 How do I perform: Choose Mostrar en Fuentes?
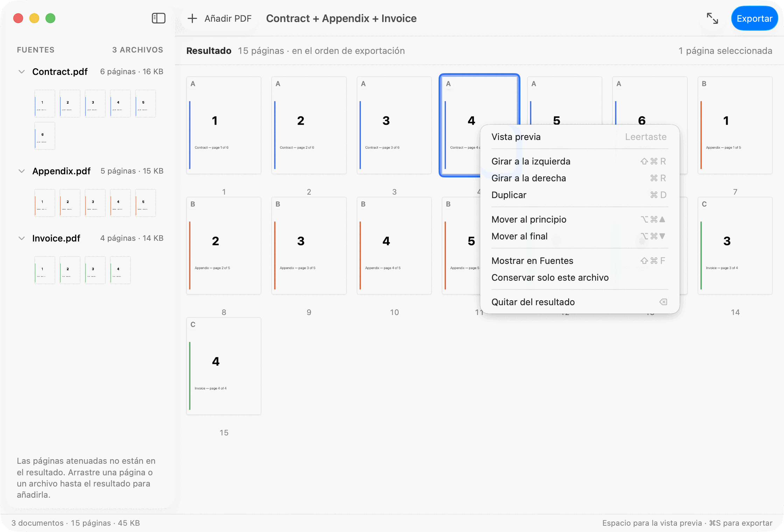point(580,261)
